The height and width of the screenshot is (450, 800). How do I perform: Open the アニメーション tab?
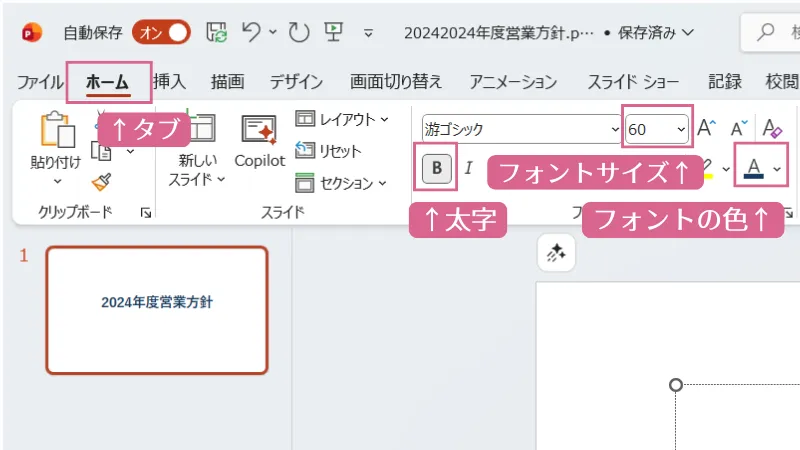pos(513,82)
